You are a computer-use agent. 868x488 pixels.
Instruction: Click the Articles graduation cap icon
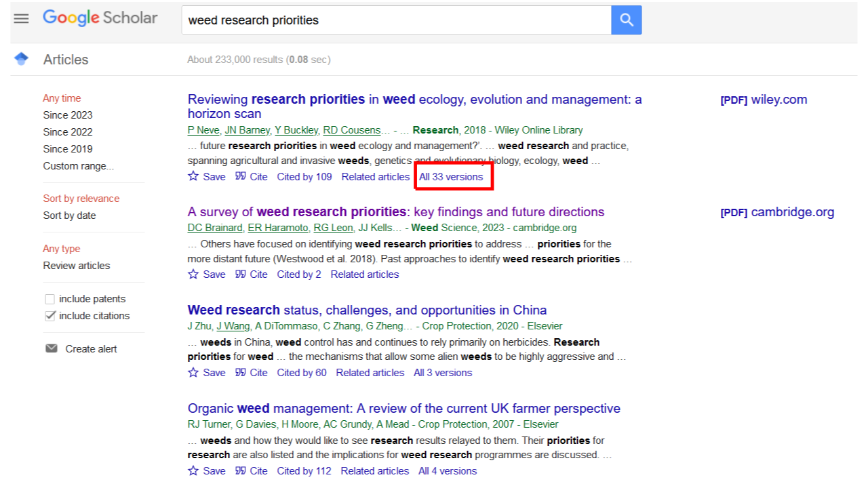pyautogui.click(x=21, y=59)
